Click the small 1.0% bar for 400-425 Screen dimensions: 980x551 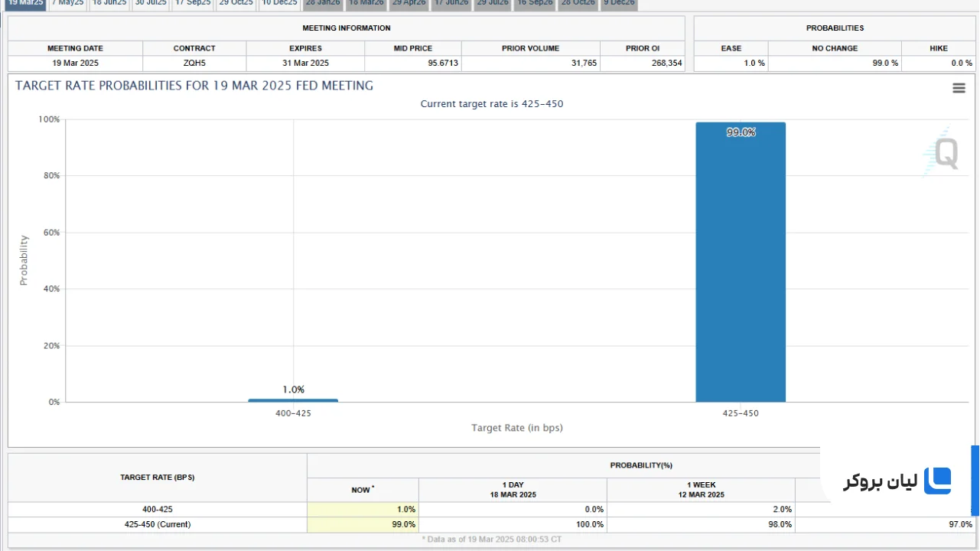click(x=293, y=400)
